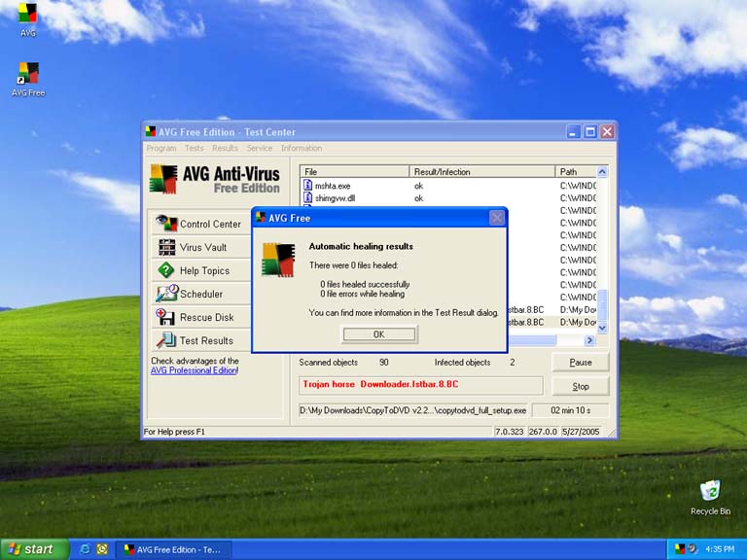
Task: Open the AVG desktop shortcut
Action: pyautogui.click(x=28, y=16)
